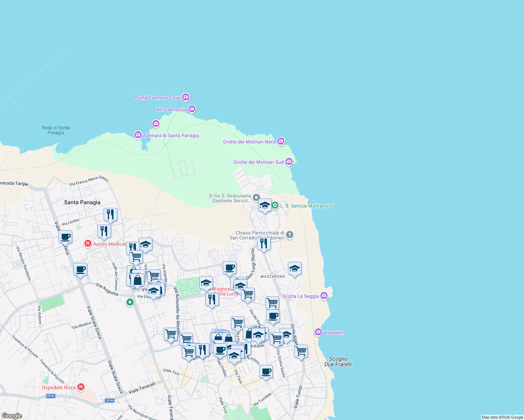Click the Arco di roccia photo marker
Viewport: 524px width, 420px height.
[192, 109]
